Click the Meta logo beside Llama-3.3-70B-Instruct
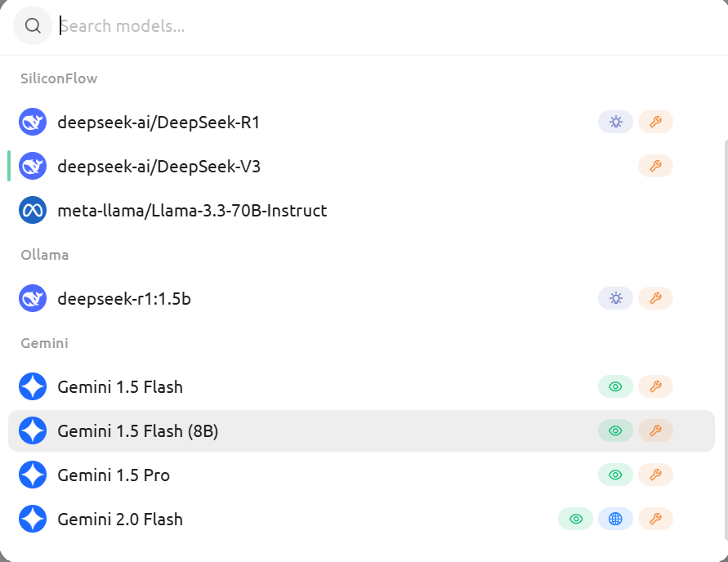 33,210
